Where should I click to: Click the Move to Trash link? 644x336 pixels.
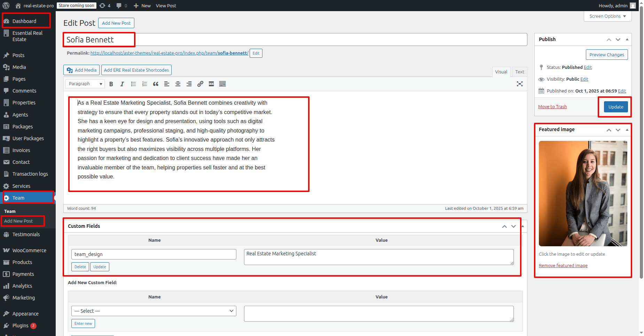552,107
